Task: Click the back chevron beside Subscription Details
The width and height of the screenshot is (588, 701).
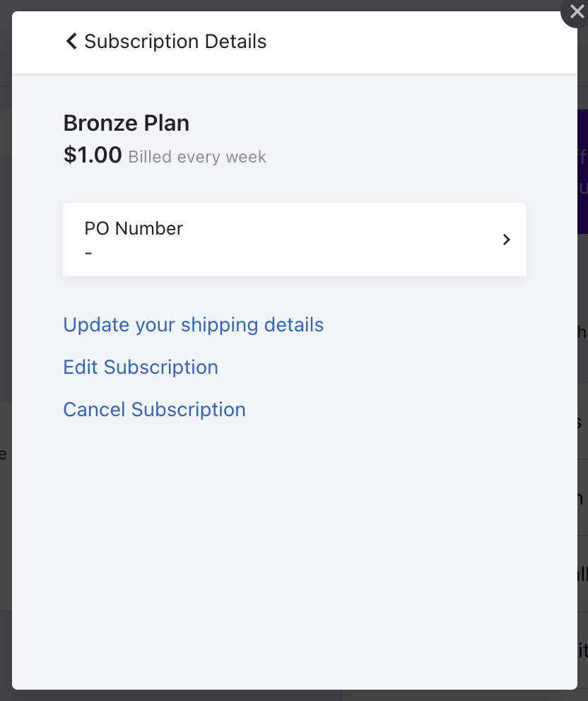Action: (71, 41)
